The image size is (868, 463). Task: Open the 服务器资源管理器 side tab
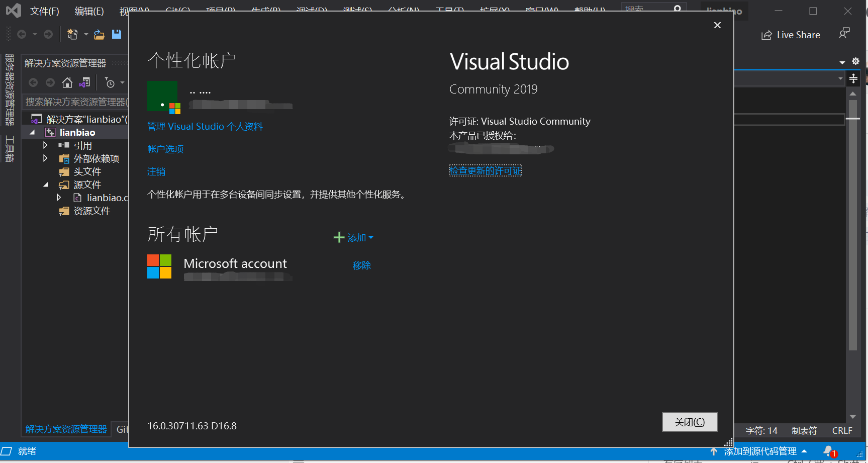pos(10,90)
